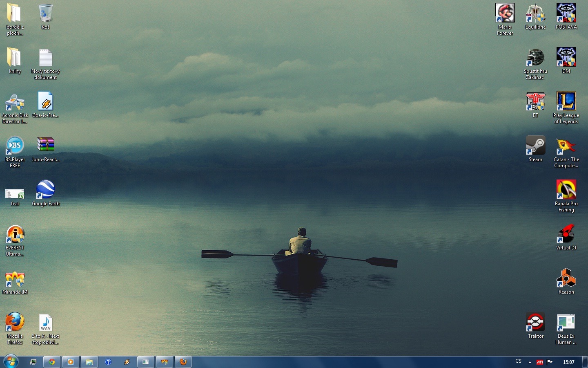Click Show desktop strip at taskbar end

pos(585,362)
